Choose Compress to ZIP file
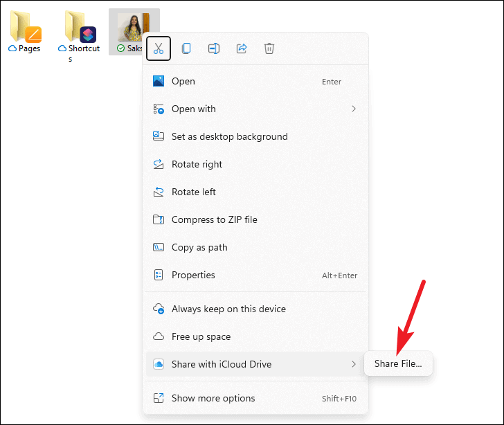 (x=255, y=219)
